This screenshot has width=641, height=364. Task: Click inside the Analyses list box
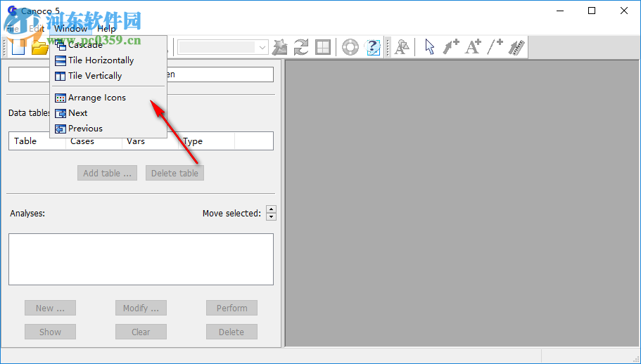[x=141, y=259]
